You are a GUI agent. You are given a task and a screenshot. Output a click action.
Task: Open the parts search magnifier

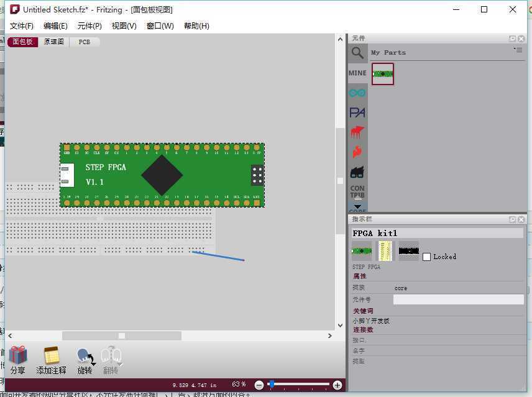point(357,53)
